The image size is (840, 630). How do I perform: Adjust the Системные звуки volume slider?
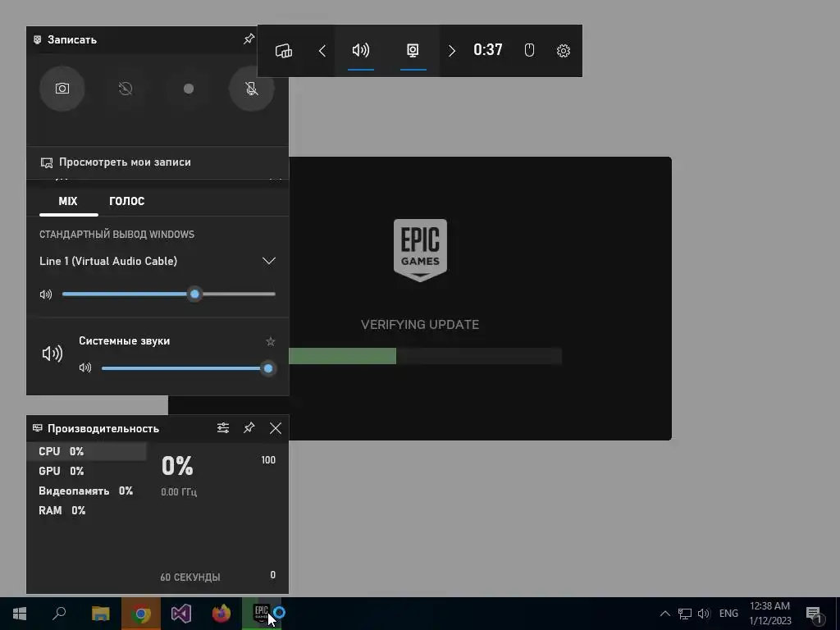188,368
